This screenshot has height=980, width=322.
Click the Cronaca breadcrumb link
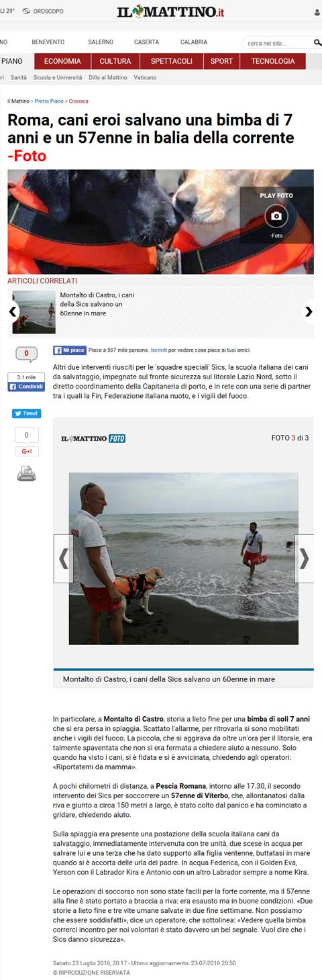pyautogui.click(x=78, y=101)
